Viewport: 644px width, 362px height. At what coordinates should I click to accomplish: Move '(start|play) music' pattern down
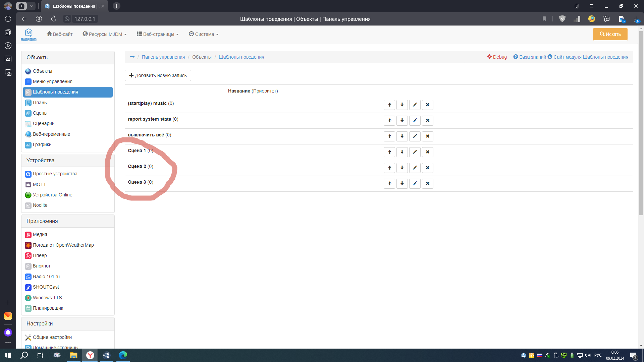[x=402, y=105]
